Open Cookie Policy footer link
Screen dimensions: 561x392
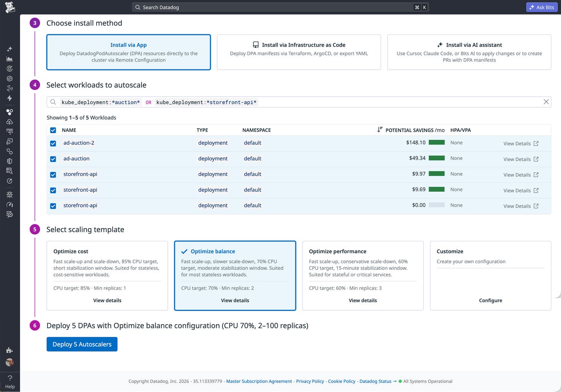(x=342, y=381)
